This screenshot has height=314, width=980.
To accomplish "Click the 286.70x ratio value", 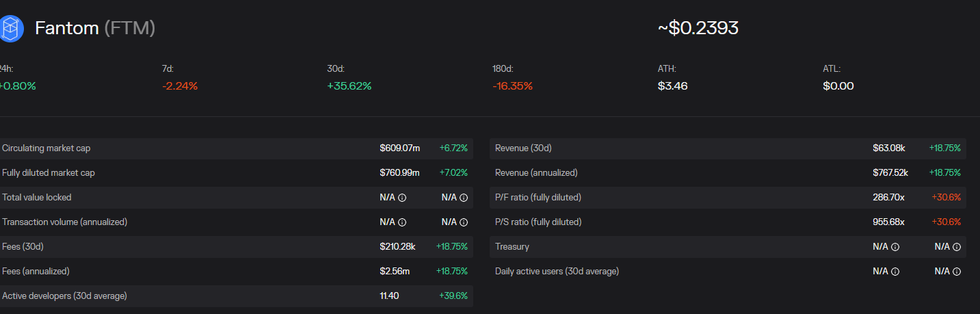I will (x=889, y=198).
